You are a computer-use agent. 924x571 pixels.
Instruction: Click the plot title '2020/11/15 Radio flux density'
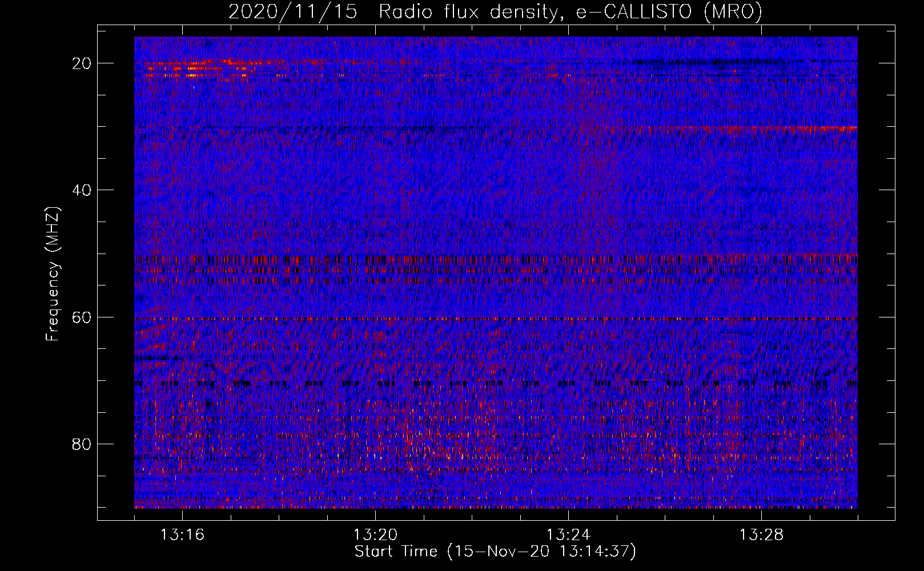pos(495,12)
